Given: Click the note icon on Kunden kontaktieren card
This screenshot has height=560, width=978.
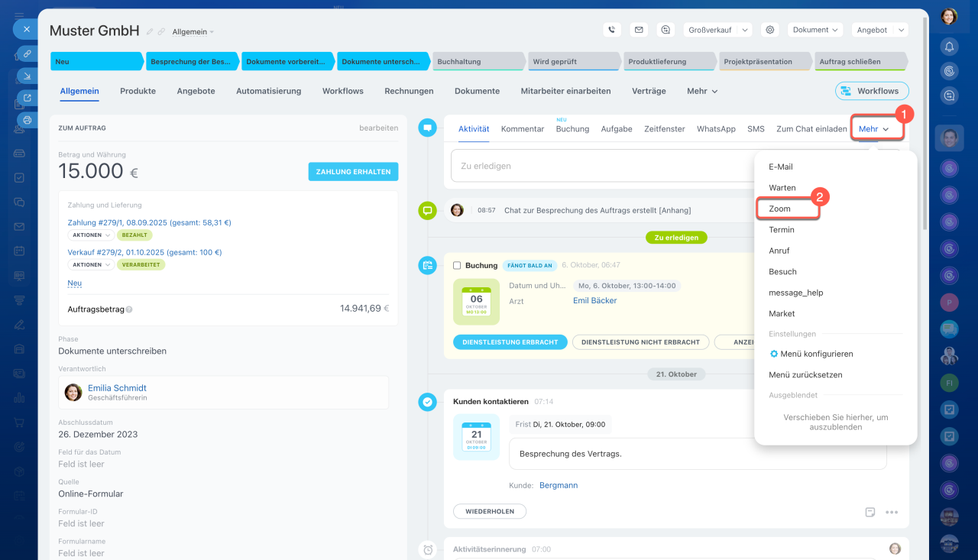Looking at the screenshot, I should 870,512.
